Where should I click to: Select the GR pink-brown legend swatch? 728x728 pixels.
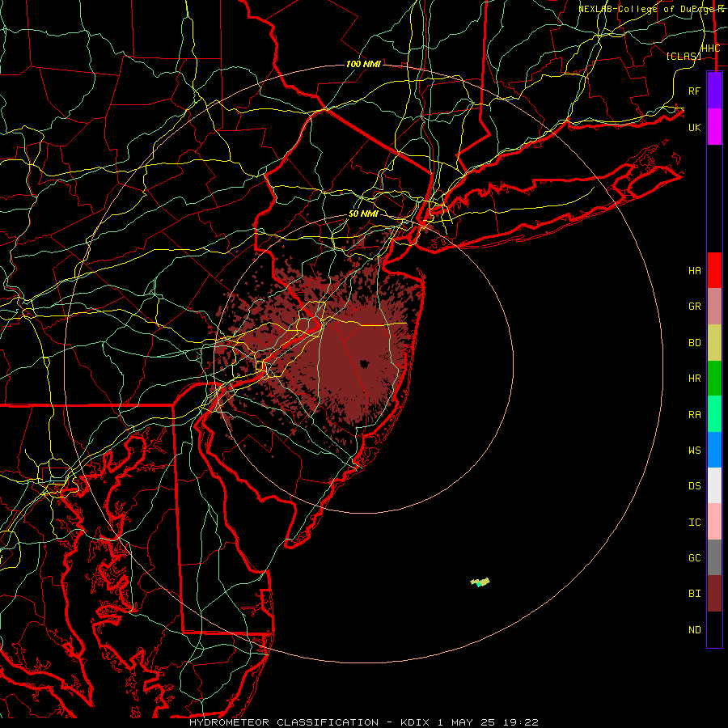tap(714, 307)
